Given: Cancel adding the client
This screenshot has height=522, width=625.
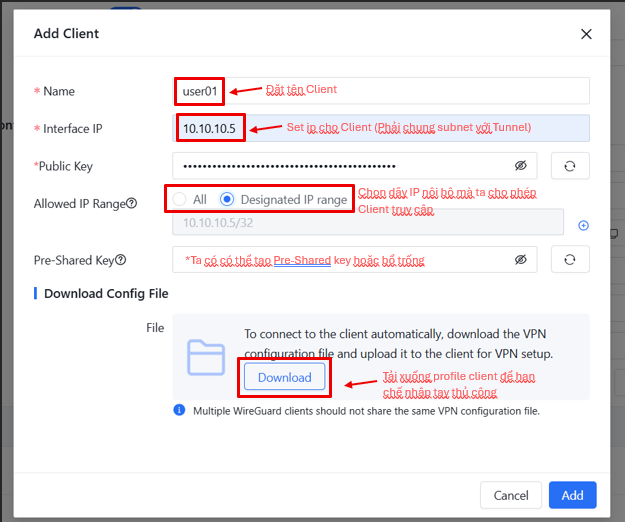Looking at the screenshot, I should (x=510, y=495).
